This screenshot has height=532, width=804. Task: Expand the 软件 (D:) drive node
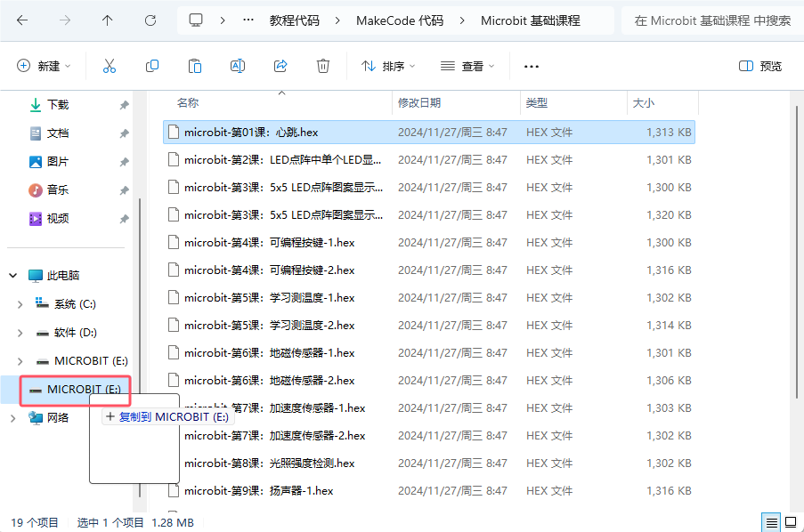coord(20,333)
